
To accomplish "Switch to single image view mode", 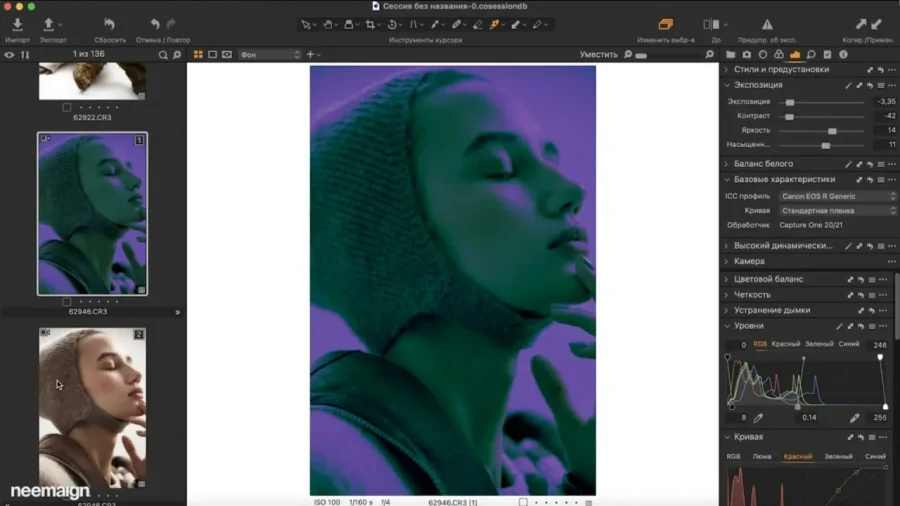I will 212,55.
